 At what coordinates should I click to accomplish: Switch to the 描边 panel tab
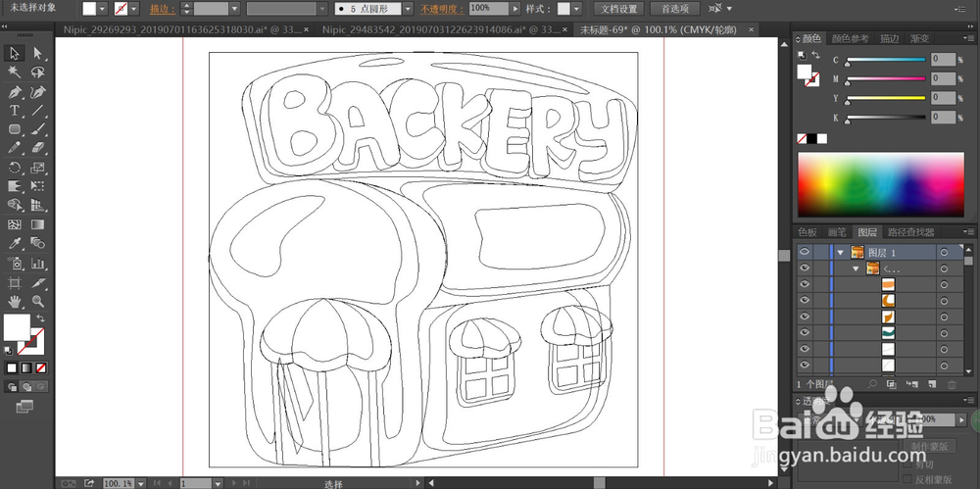pos(890,39)
